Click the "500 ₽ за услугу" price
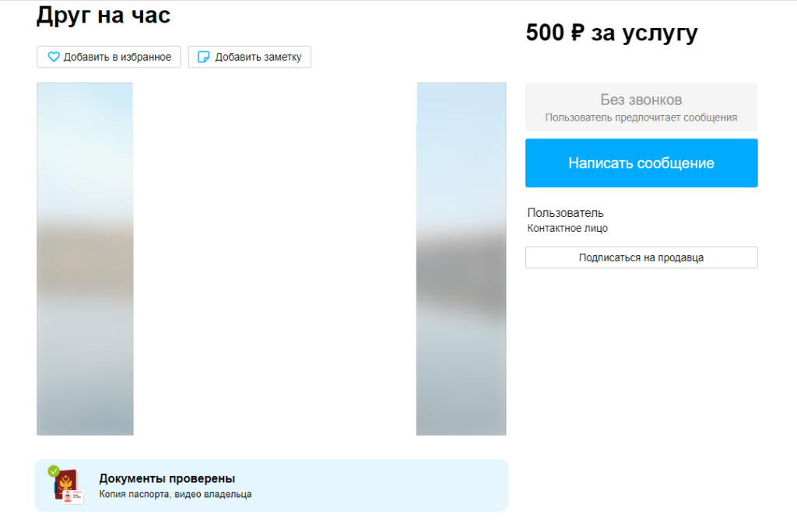 [x=612, y=33]
